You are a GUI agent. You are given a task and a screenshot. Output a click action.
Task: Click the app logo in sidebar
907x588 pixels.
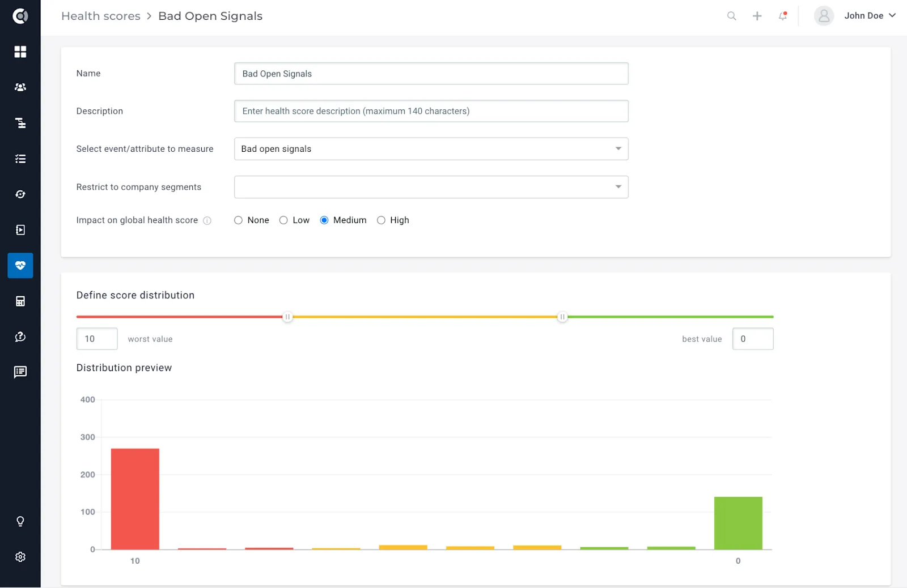coord(20,16)
